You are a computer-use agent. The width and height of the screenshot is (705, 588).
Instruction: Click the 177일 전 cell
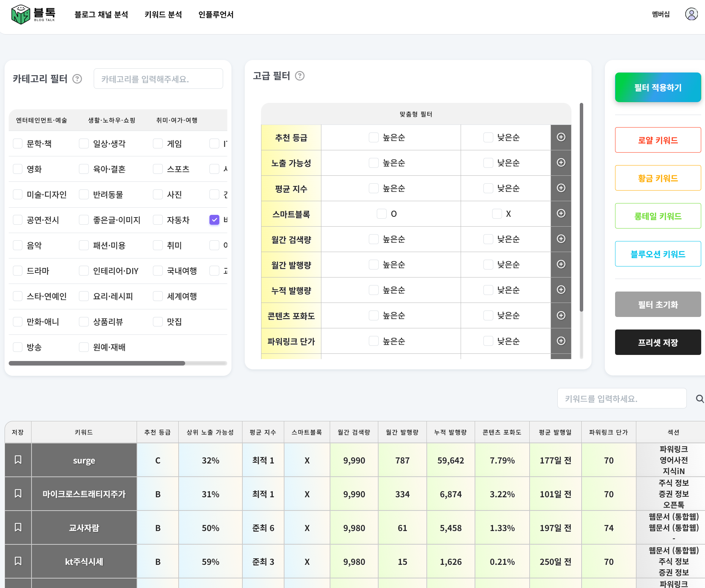click(x=556, y=460)
